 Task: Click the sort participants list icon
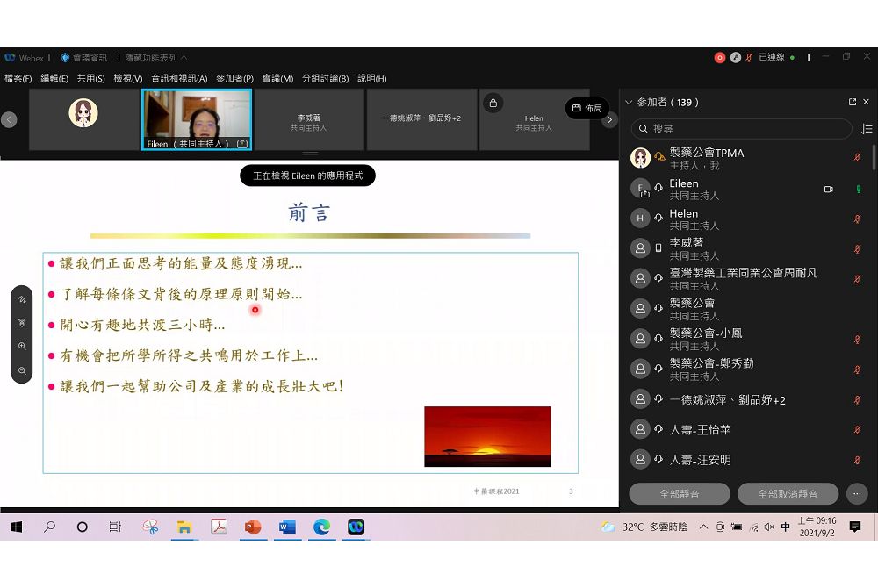867,129
